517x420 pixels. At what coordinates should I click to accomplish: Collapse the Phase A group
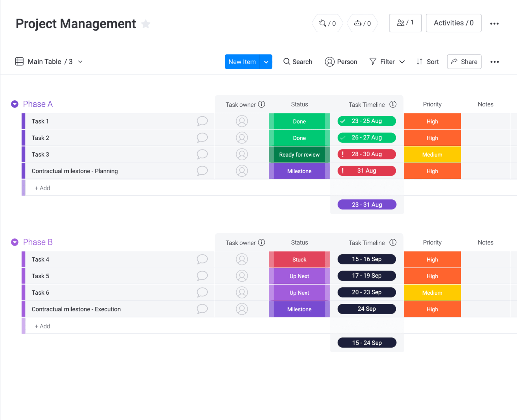coord(14,104)
